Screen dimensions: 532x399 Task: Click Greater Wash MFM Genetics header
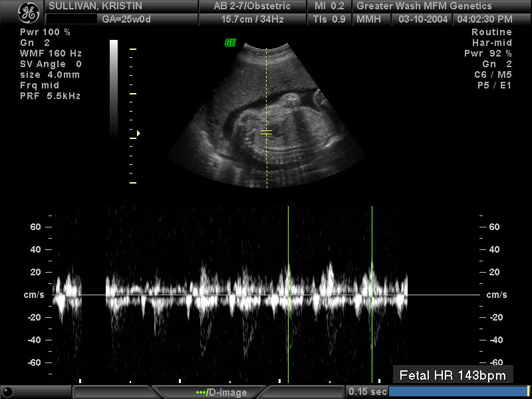pos(424,6)
